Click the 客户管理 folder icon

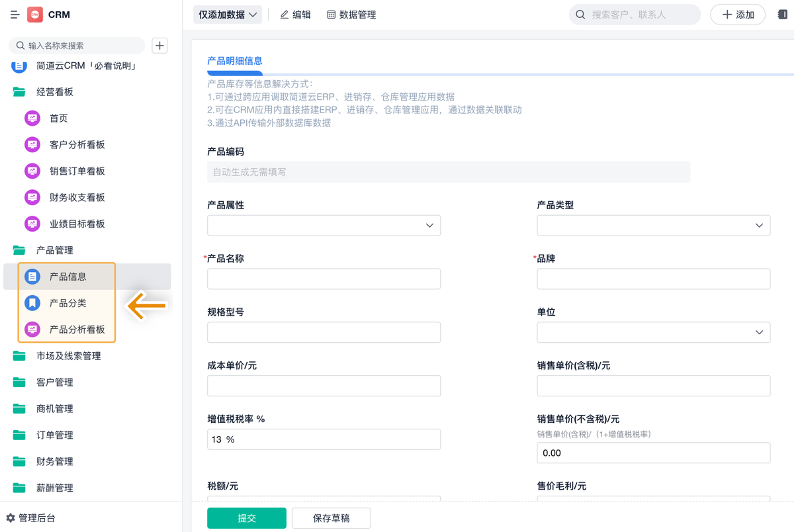click(19, 382)
